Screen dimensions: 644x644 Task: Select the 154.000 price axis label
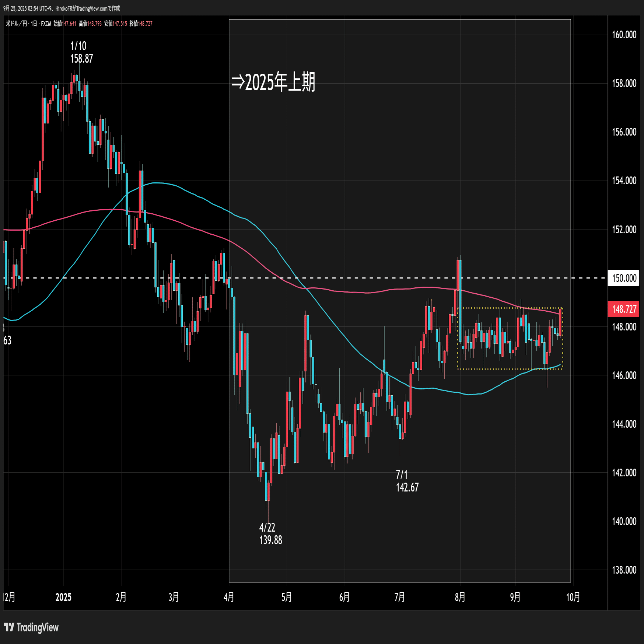click(624, 181)
